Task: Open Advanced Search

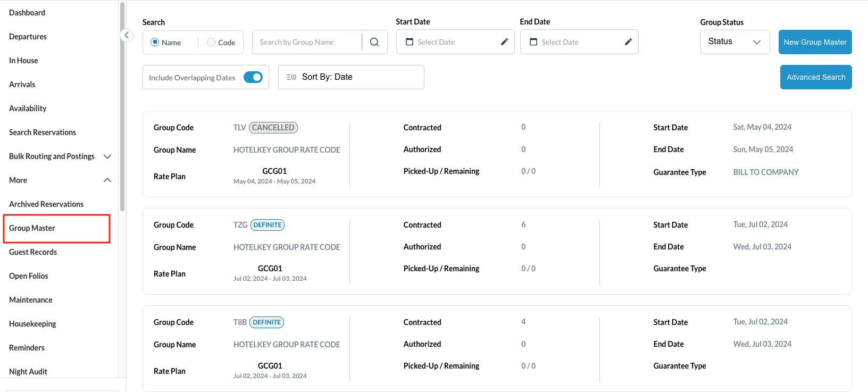Action: [815, 77]
